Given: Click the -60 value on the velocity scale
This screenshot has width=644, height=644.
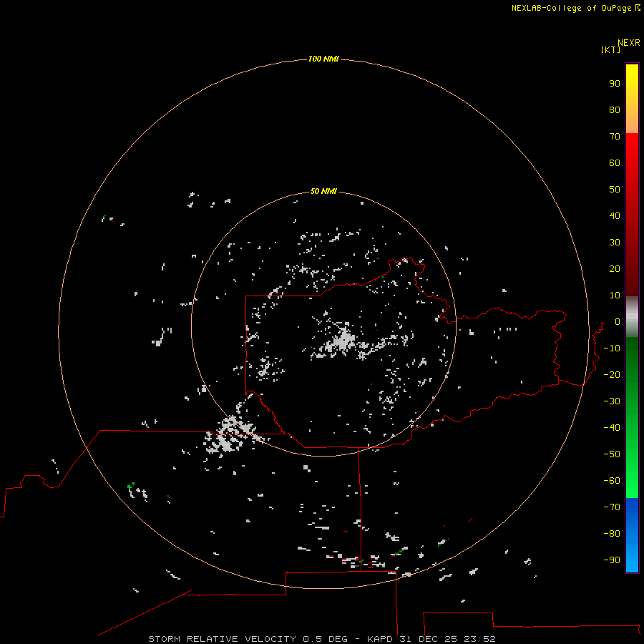Looking at the screenshot, I should tap(612, 481).
